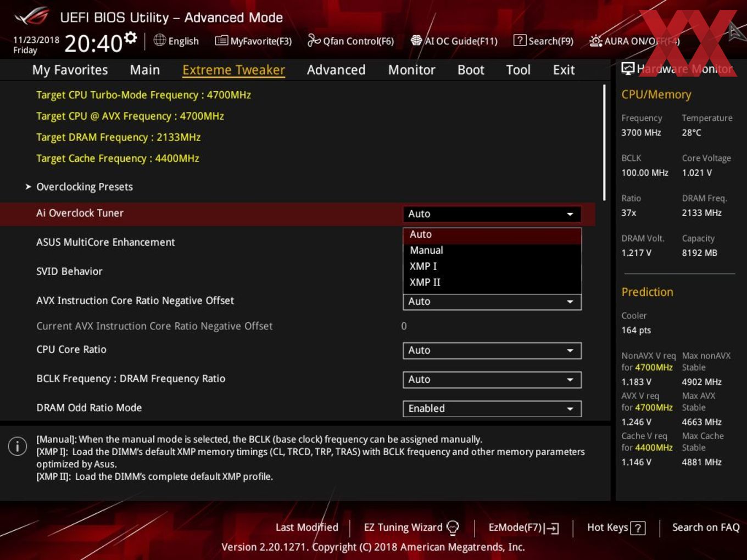
Task: Open Qfan Control(F6) fan icon
Action: [x=314, y=40]
